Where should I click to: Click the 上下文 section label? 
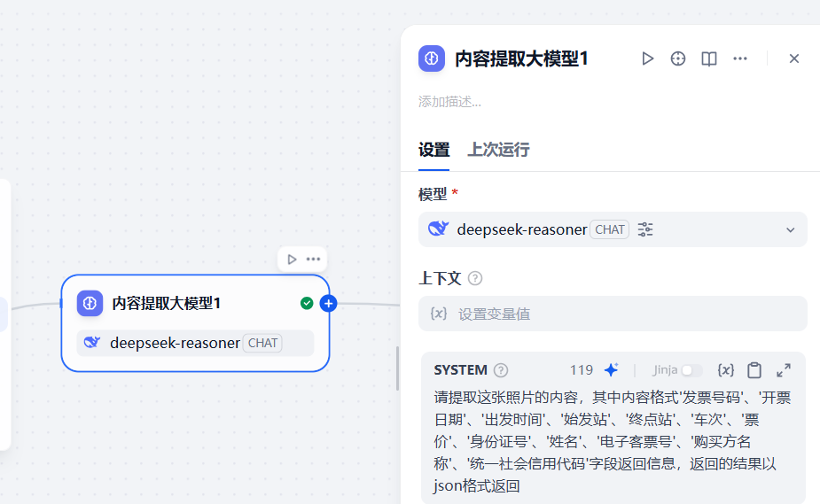(x=440, y=278)
